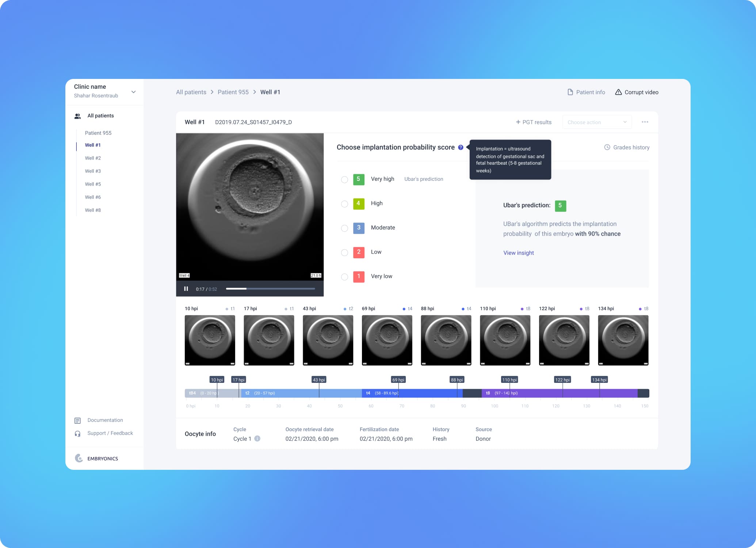
Task: Select the Low score radio button
Action: point(344,252)
